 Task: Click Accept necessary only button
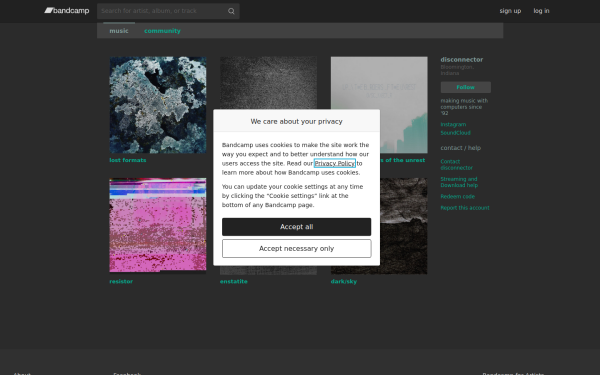pos(297,249)
